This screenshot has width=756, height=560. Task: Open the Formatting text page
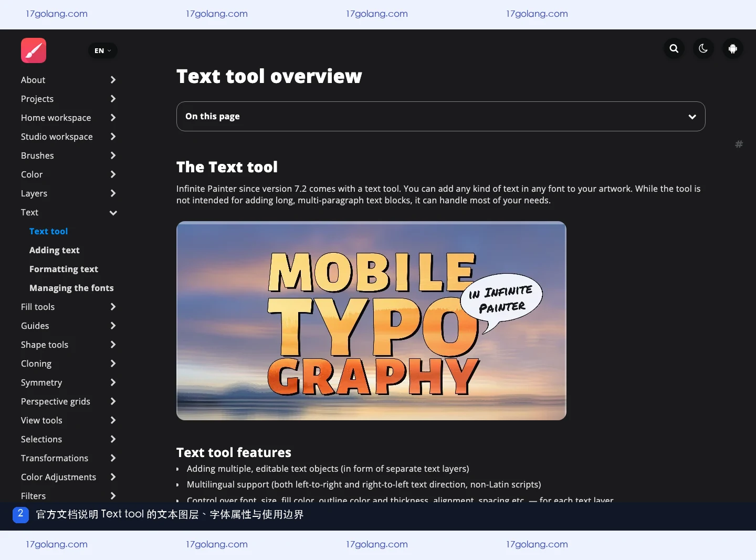(x=64, y=269)
